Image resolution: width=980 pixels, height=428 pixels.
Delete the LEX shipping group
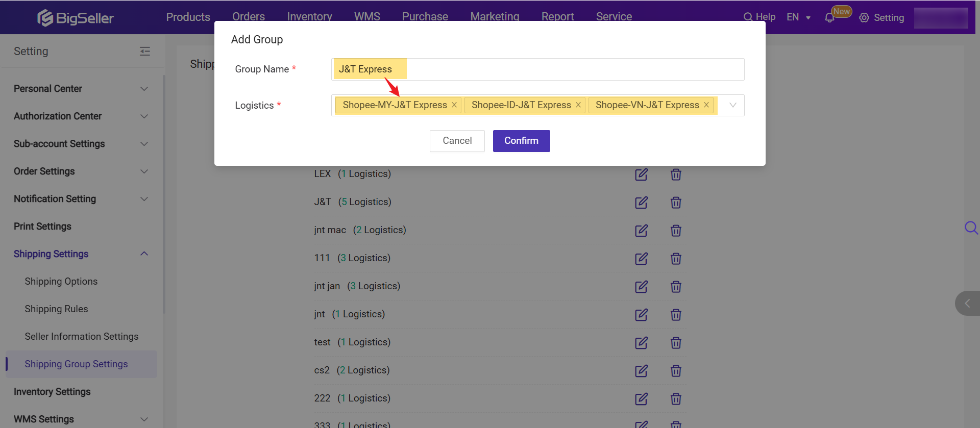(676, 174)
